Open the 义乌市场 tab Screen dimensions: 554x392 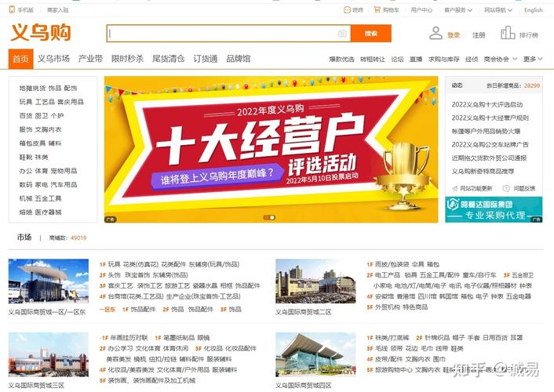coord(53,59)
